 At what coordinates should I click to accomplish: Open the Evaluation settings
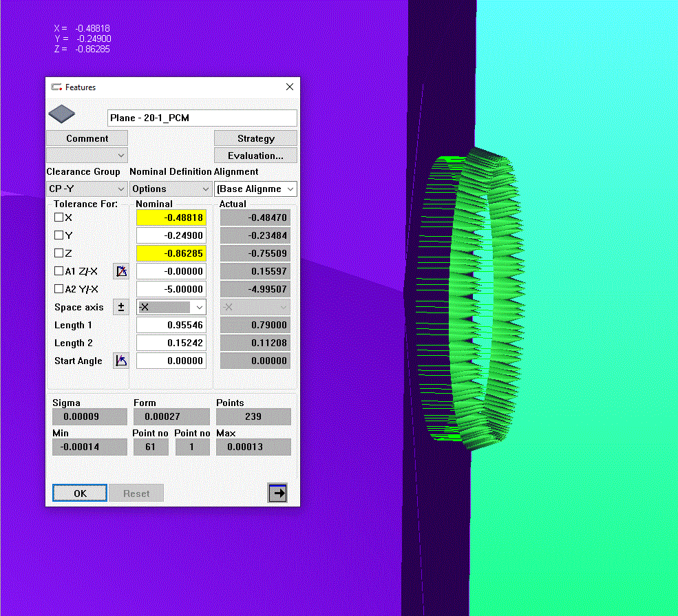[255, 155]
